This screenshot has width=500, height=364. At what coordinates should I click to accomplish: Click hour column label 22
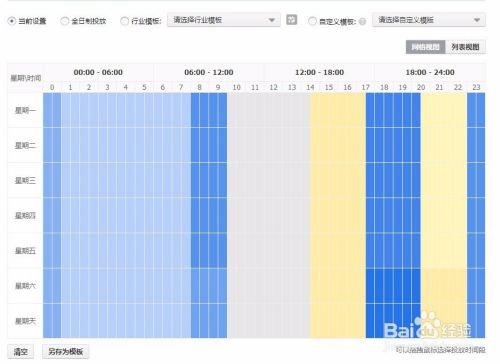pyautogui.click(x=458, y=87)
